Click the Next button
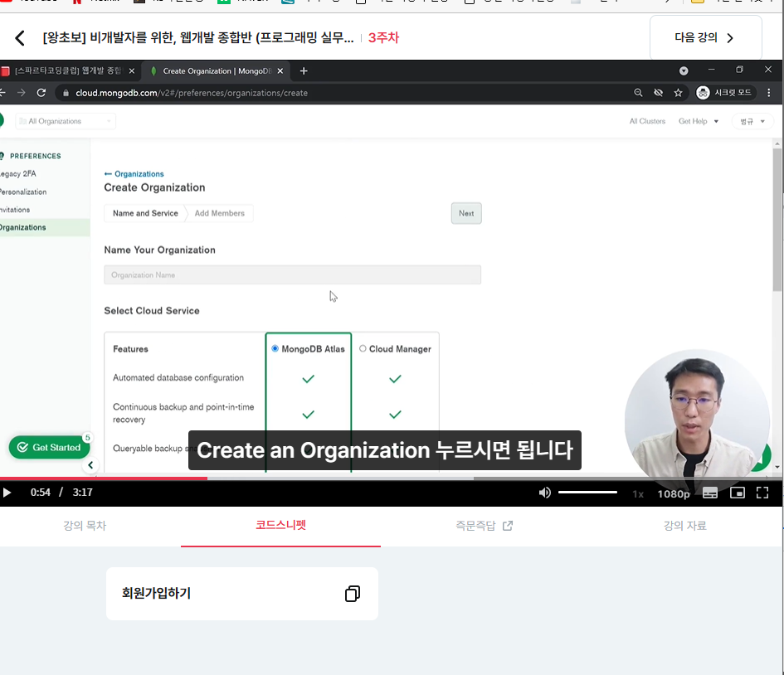 click(466, 213)
